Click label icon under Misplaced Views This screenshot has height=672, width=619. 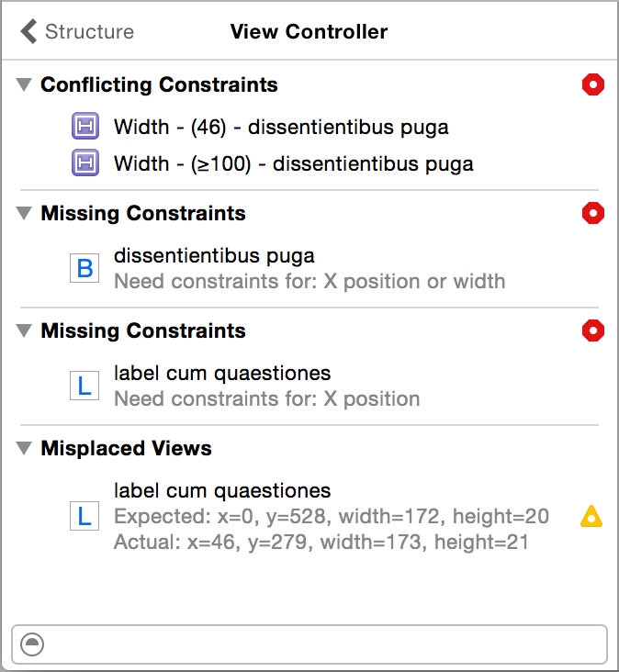click(84, 516)
